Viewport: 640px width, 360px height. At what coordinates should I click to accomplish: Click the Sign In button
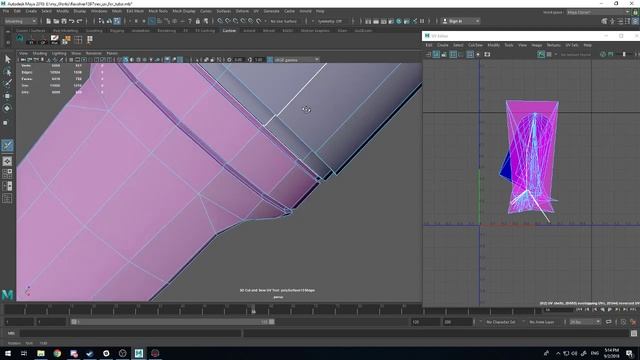tap(455, 21)
